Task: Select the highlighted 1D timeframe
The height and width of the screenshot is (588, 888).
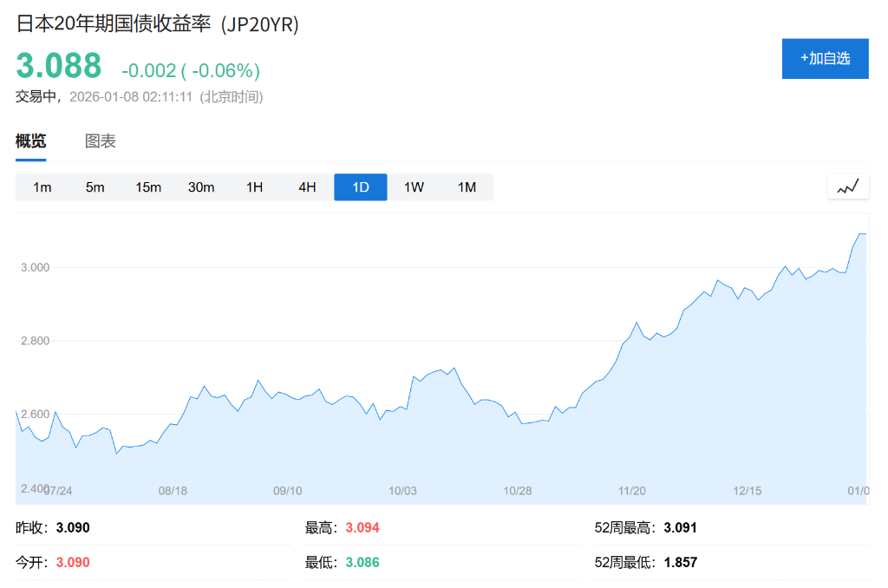Action: [360, 186]
